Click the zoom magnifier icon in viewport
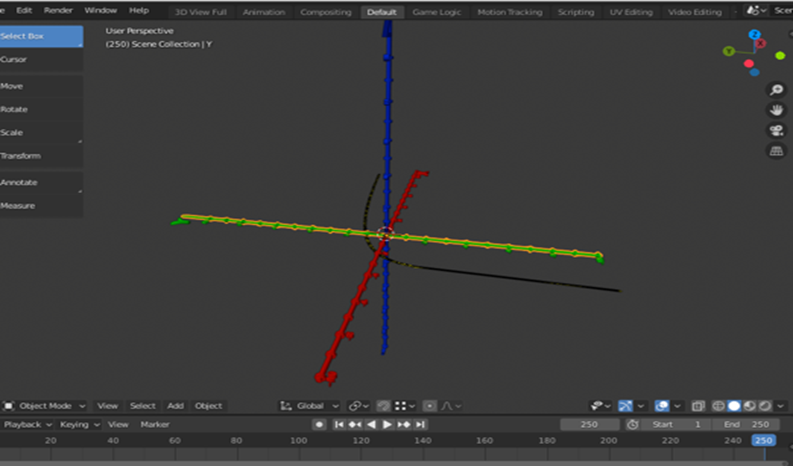The height and width of the screenshot is (466, 793). (x=775, y=90)
